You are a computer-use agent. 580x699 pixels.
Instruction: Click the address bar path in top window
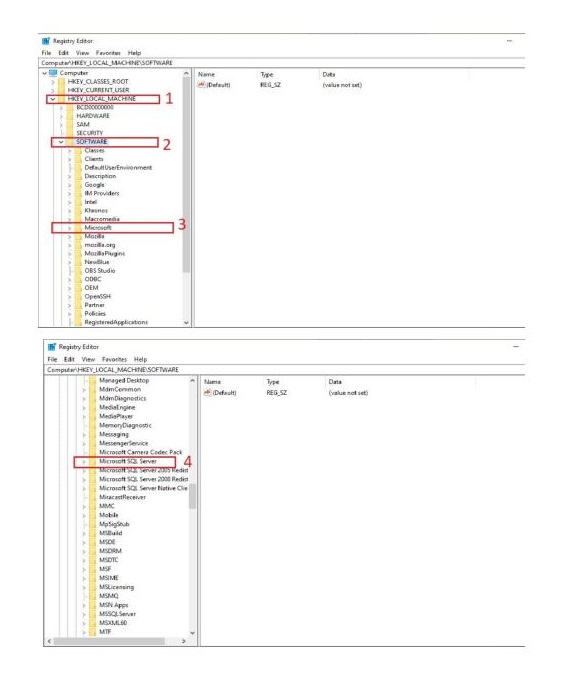click(107, 63)
